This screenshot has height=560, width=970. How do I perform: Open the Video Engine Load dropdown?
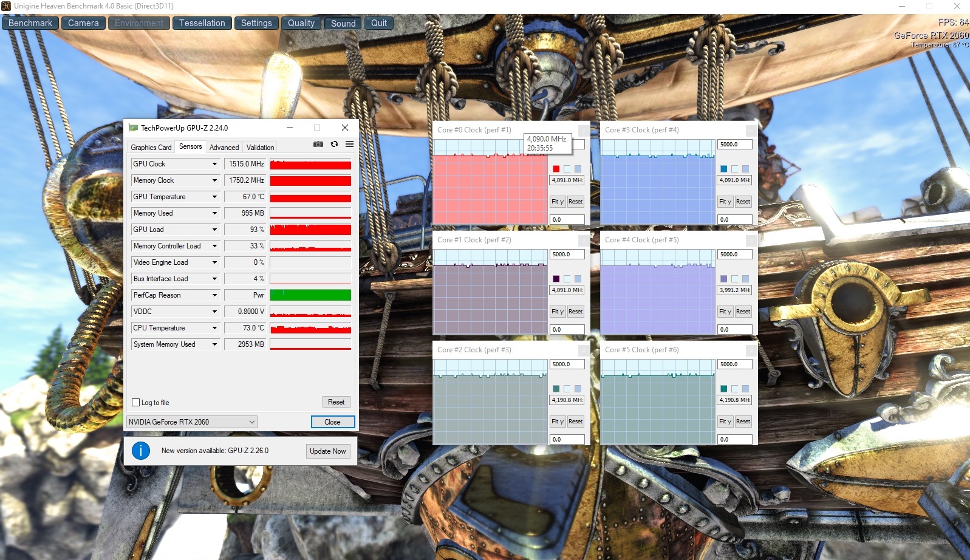(x=214, y=262)
